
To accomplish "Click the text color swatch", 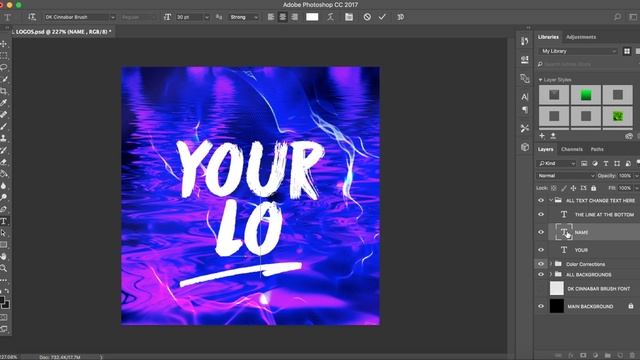I will (312, 17).
